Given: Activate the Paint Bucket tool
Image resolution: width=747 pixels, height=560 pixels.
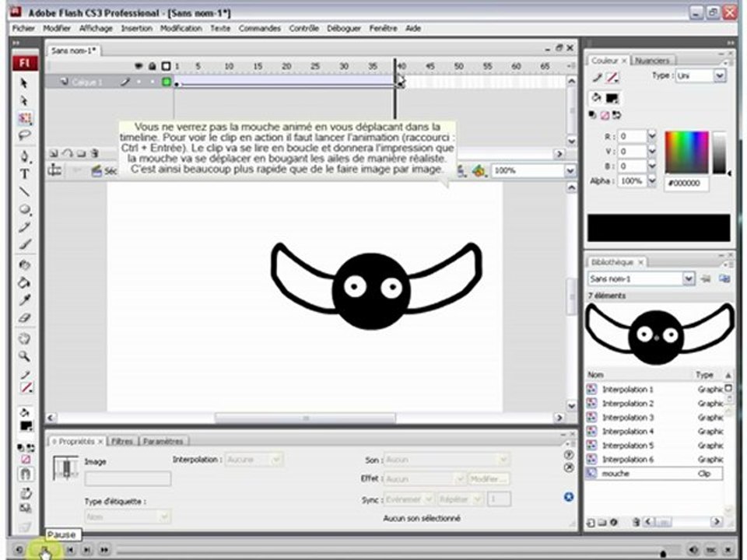Looking at the screenshot, I should point(24,283).
